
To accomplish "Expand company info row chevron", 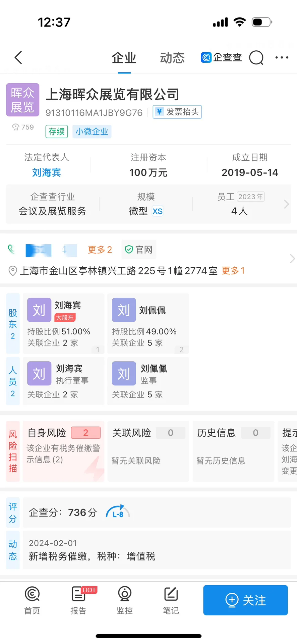I will point(286,204).
